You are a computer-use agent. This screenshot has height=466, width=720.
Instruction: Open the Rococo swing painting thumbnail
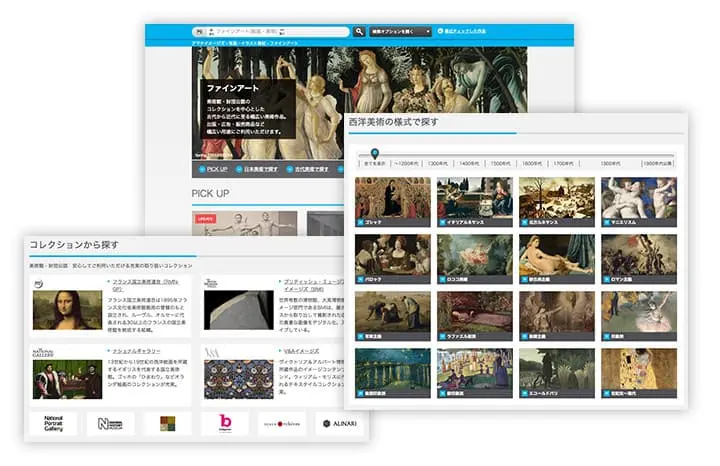pos(475,259)
